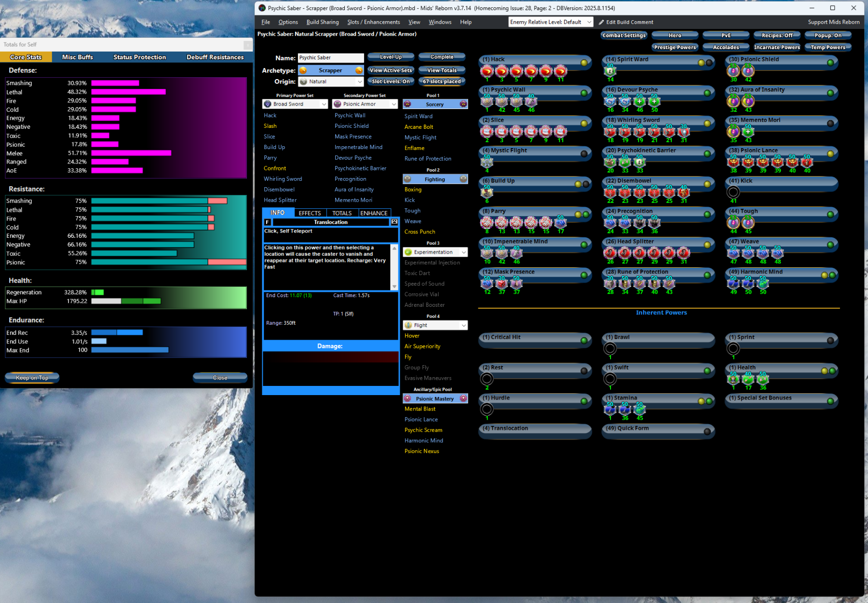Click the left arrow on Psionic Mastery pool
This screenshot has width=868, height=603.
tap(407, 399)
